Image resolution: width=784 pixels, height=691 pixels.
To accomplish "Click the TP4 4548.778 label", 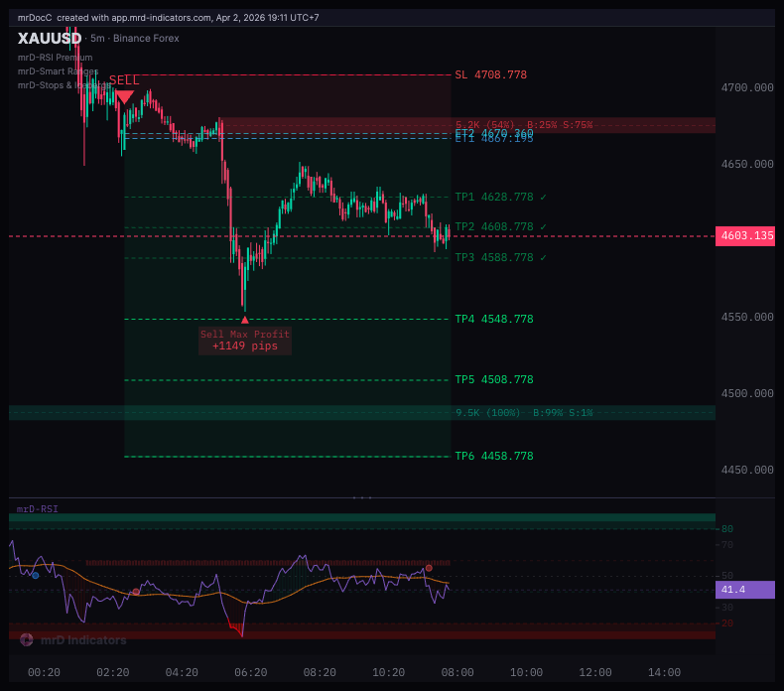I will click(x=494, y=320).
